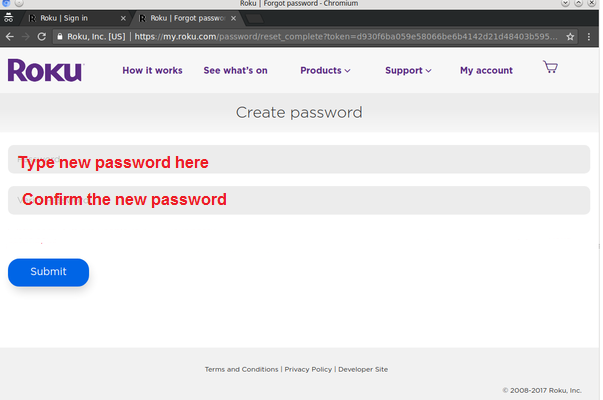
Task: Close the Roku Sign in tab
Action: [123, 18]
